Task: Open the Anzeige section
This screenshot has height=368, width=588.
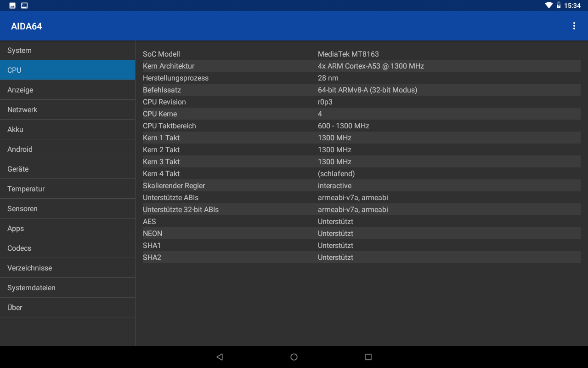Action: [68, 90]
